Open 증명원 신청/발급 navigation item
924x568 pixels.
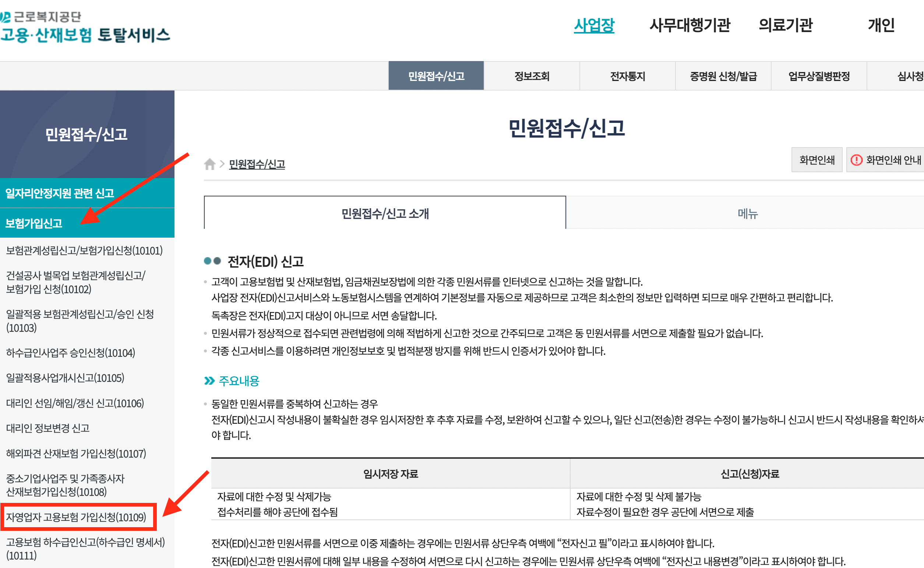click(x=723, y=76)
